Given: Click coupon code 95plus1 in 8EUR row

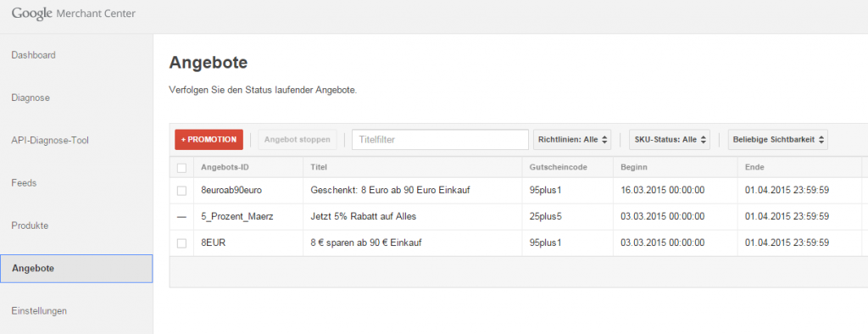Looking at the screenshot, I should click(546, 242).
